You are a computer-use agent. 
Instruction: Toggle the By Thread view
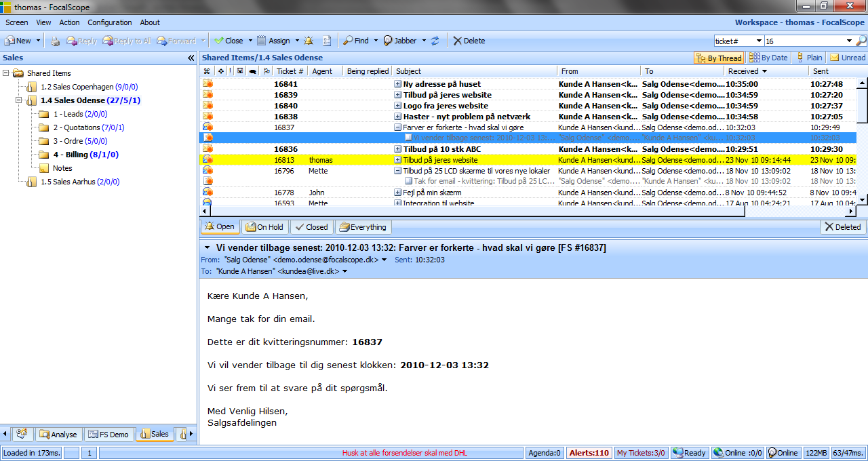coord(718,58)
